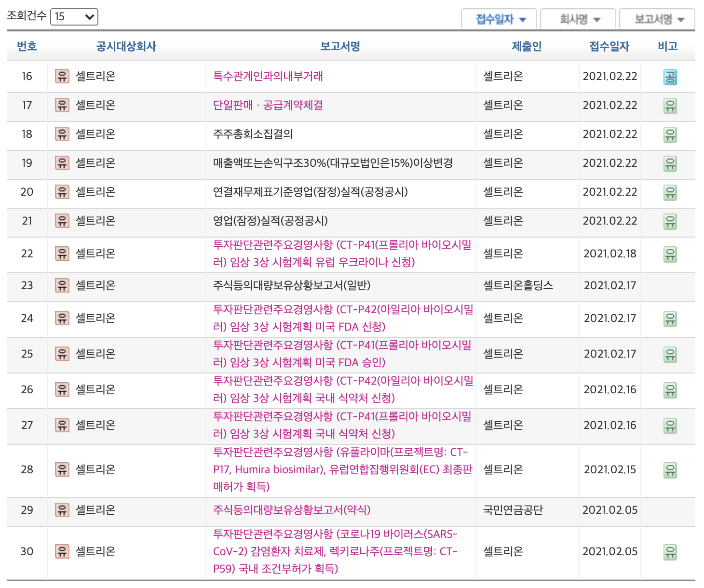Click date 2021.02.15 cell

610,469
